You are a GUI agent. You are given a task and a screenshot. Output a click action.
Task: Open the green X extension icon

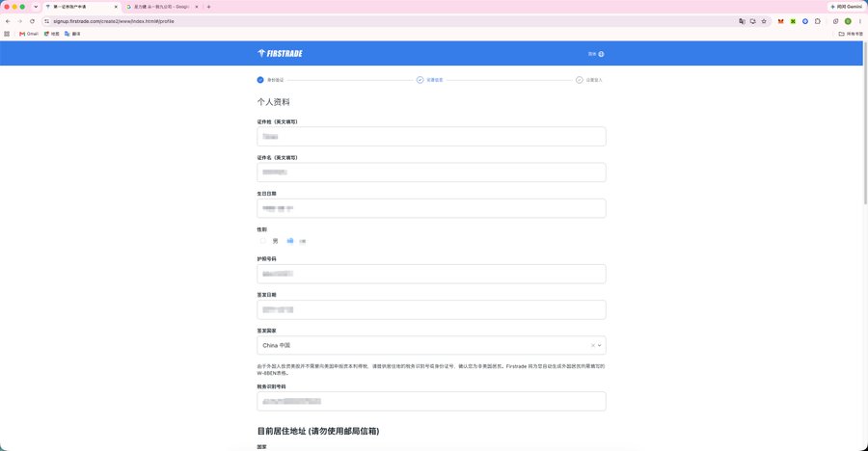793,21
